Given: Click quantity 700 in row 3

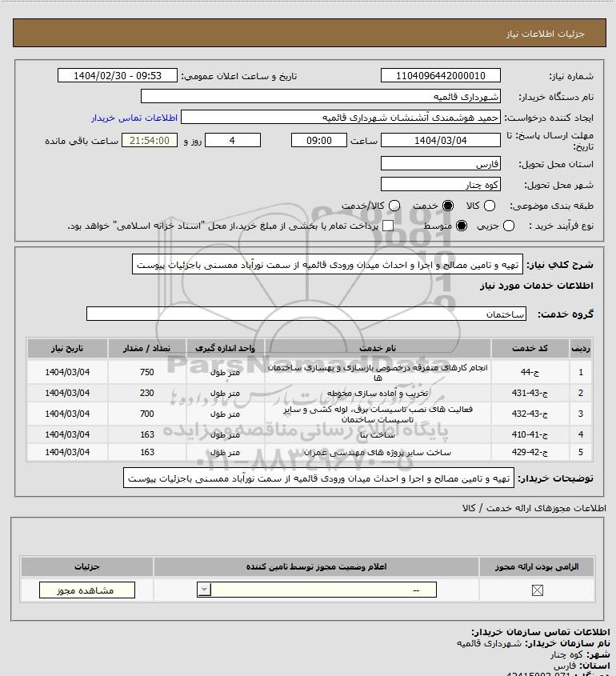Looking at the screenshot, I should (146, 414).
